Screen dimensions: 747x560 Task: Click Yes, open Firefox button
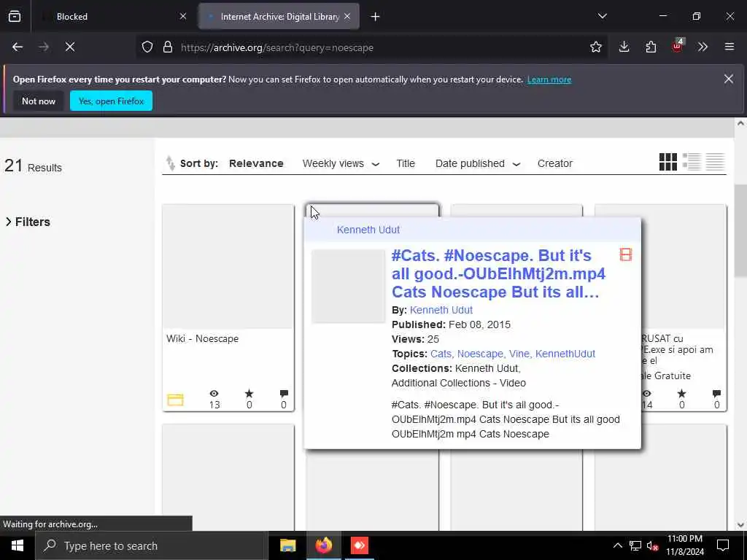coord(111,101)
